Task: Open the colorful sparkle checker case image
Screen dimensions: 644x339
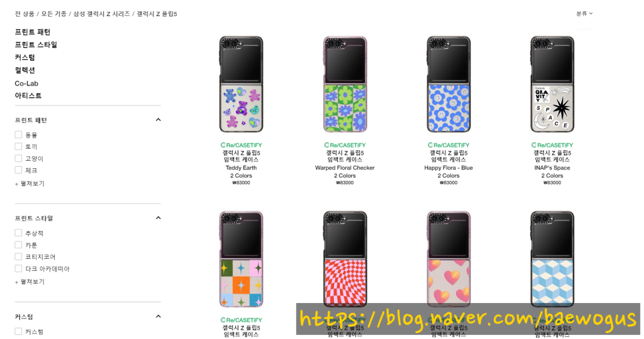Action: point(241,260)
